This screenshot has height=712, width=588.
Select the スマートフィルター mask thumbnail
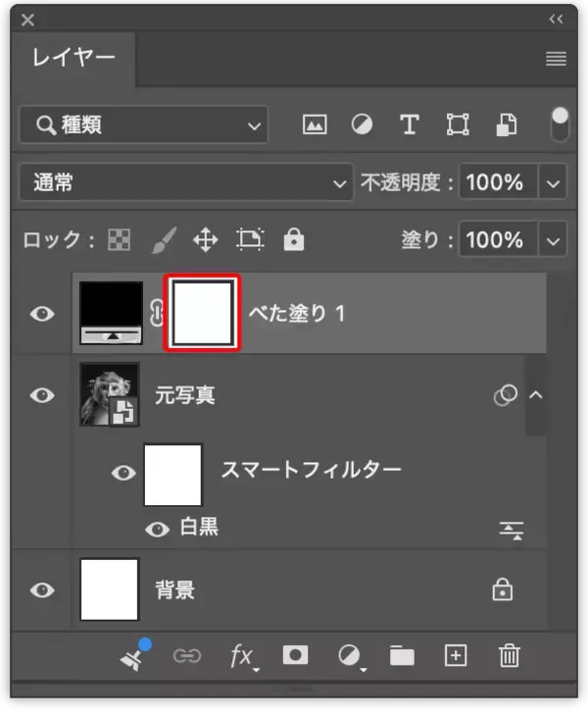click(172, 475)
